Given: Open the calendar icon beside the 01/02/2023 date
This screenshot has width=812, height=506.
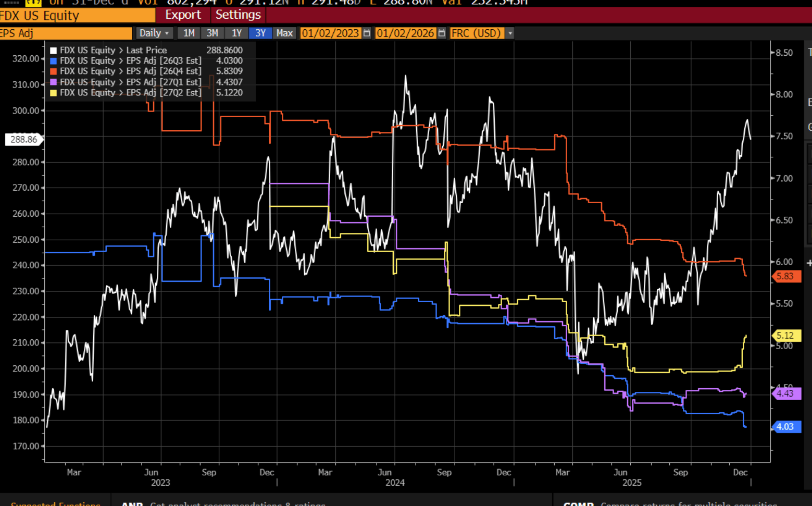Looking at the screenshot, I should [x=367, y=33].
